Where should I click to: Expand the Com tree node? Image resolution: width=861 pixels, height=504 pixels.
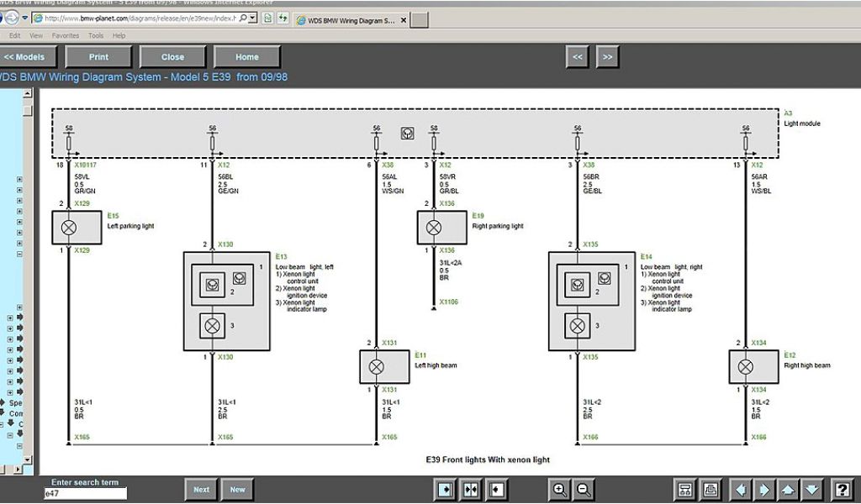click(3, 413)
